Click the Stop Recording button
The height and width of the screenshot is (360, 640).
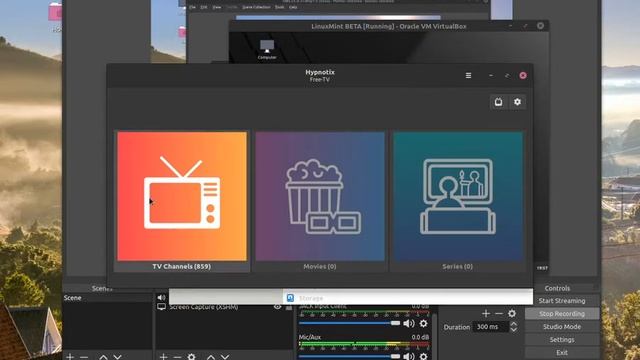[562, 314]
